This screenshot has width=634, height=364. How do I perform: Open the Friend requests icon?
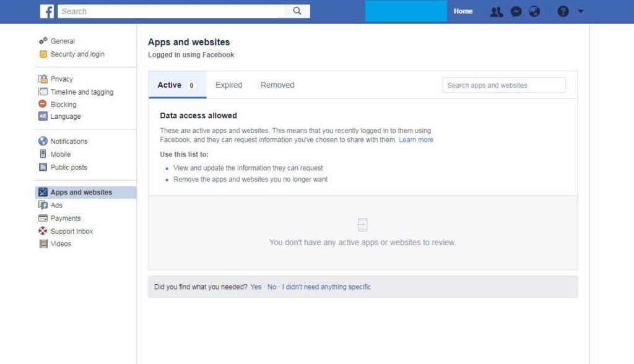pos(496,12)
